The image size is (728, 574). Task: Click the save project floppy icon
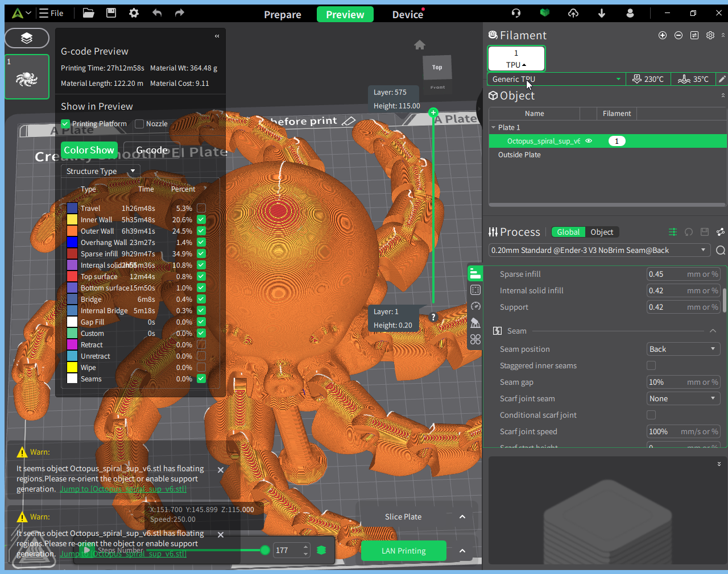click(x=111, y=13)
